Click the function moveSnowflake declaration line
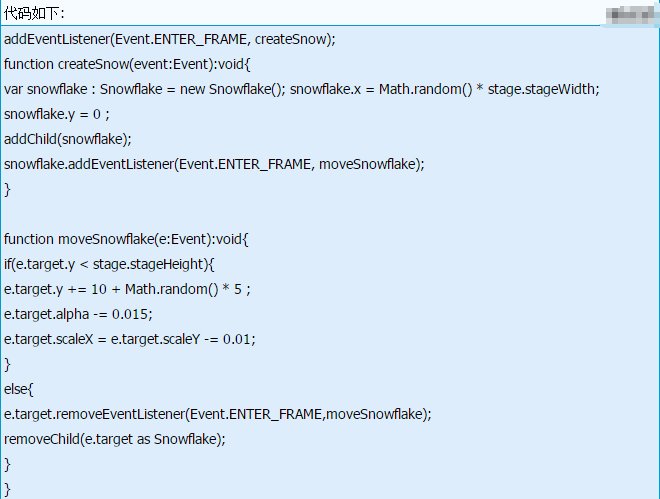 click(131, 239)
